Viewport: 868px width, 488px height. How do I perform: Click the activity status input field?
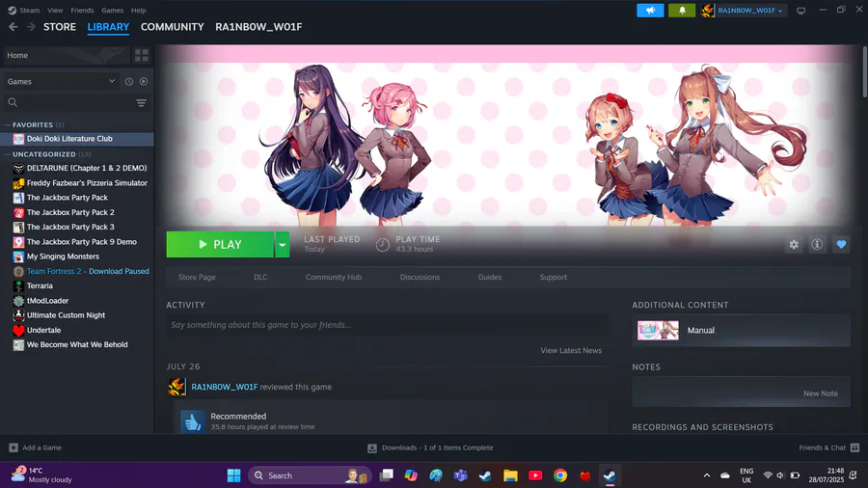[x=387, y=325]
